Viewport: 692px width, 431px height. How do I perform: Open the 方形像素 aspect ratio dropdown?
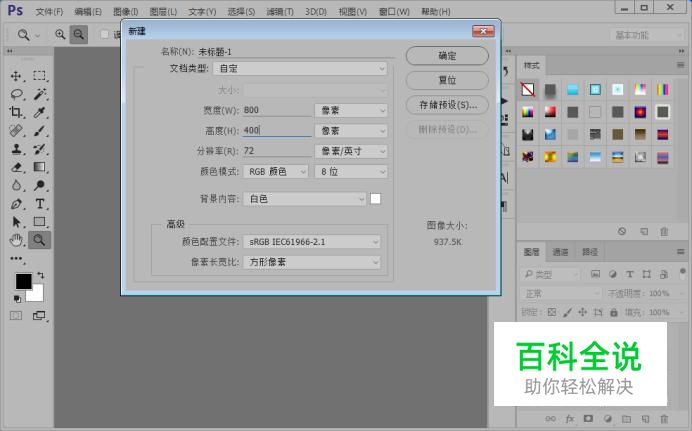click(x=312, y=262)
